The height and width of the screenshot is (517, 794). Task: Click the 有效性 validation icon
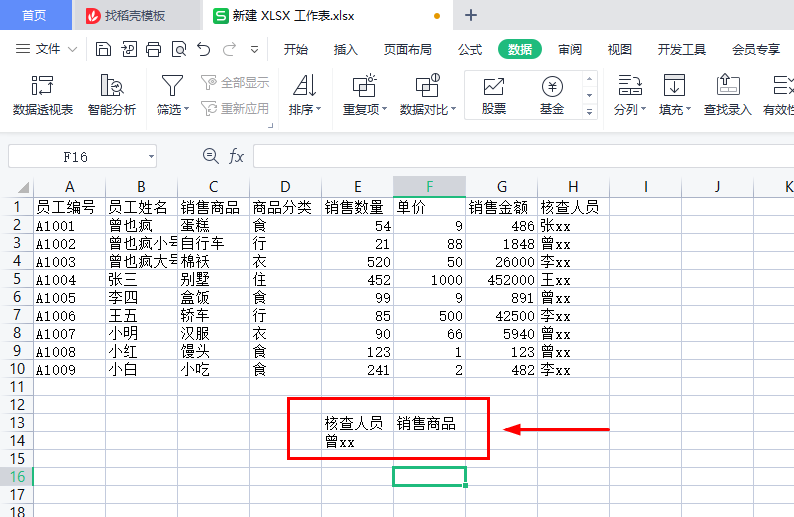coord(781,86)
